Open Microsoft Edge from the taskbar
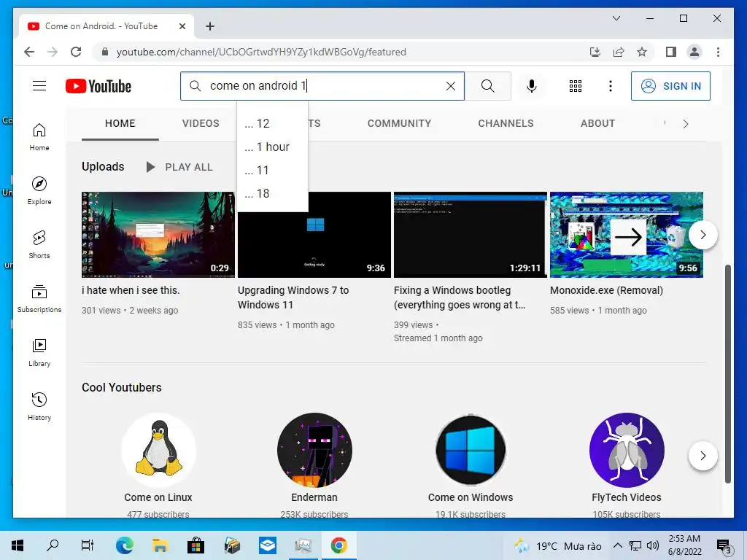This screenshot has height=560, width=747. click(x=124, y=545)
